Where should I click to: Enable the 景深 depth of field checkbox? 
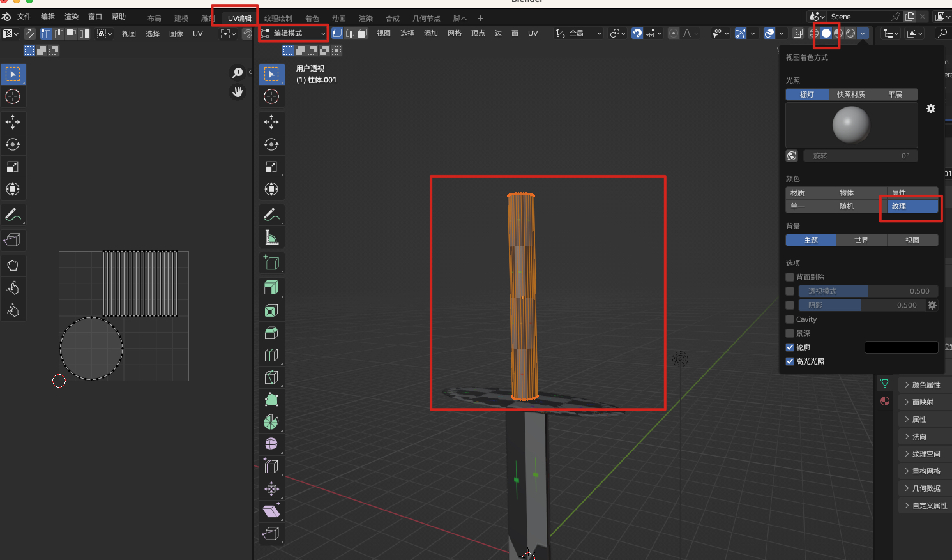790,333
